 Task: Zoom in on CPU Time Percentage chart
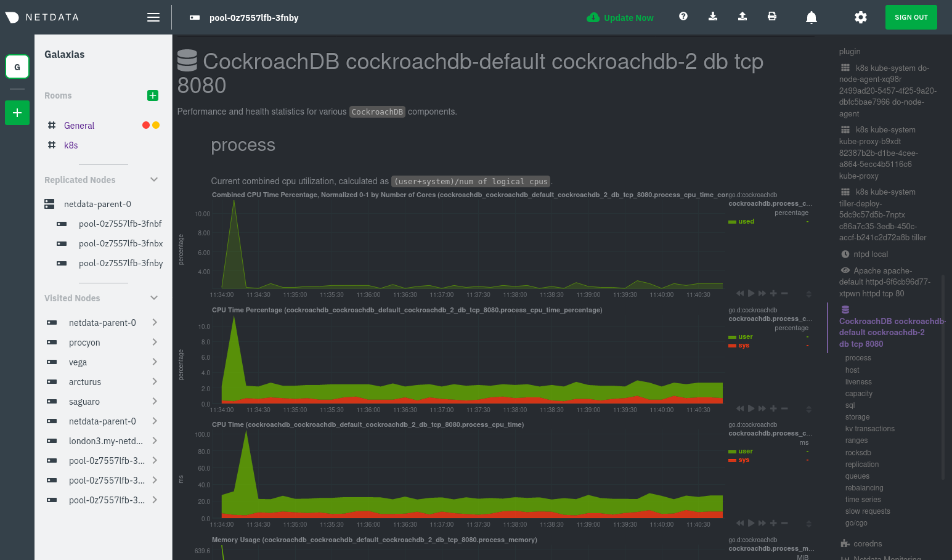773,408
